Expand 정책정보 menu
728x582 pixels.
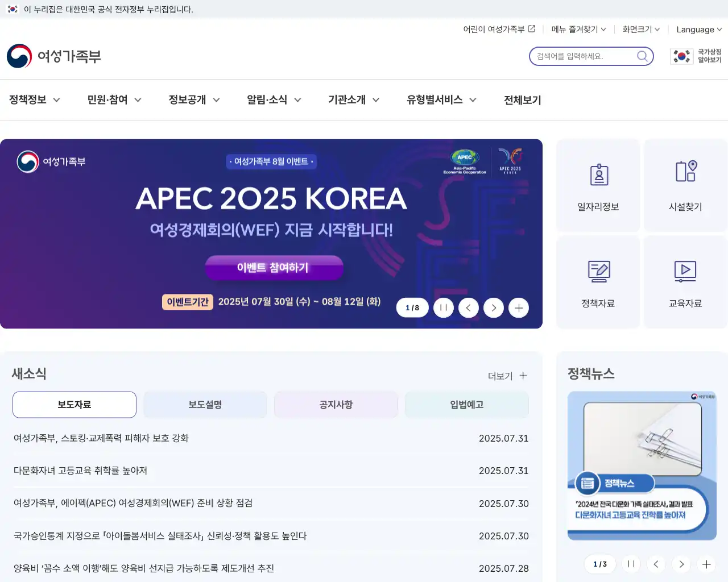(35, 99)
